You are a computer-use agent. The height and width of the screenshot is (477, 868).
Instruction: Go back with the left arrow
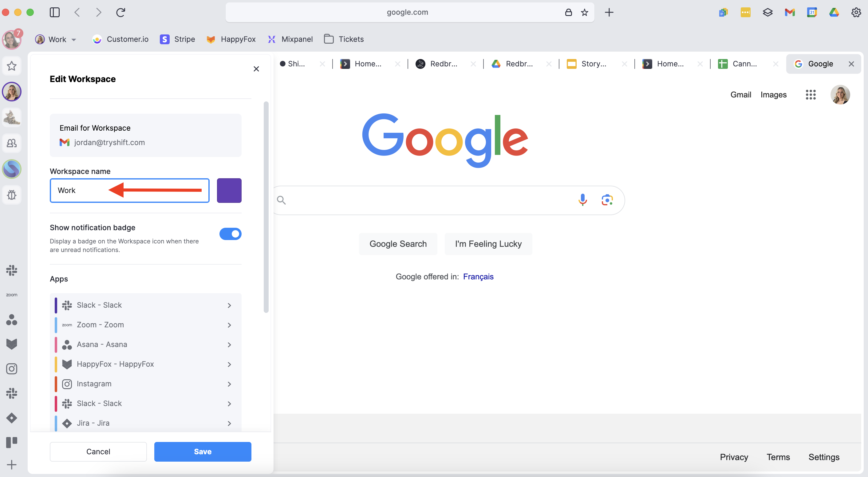tap(77, 13)
